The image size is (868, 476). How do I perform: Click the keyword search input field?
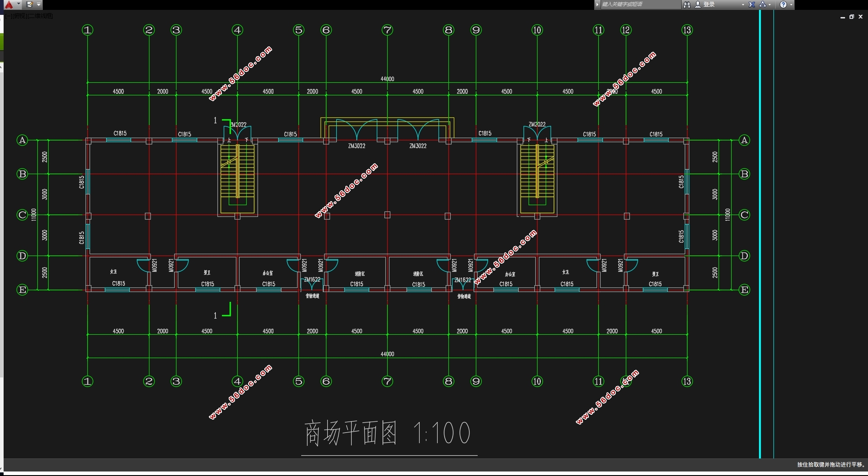pyautogui.click(x=639, y=4)
